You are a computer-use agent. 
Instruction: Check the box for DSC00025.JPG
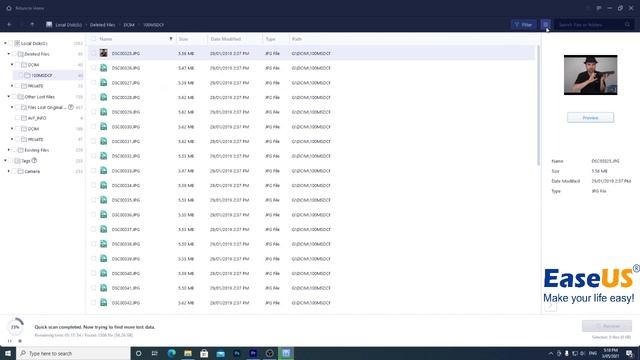[93, 53]
